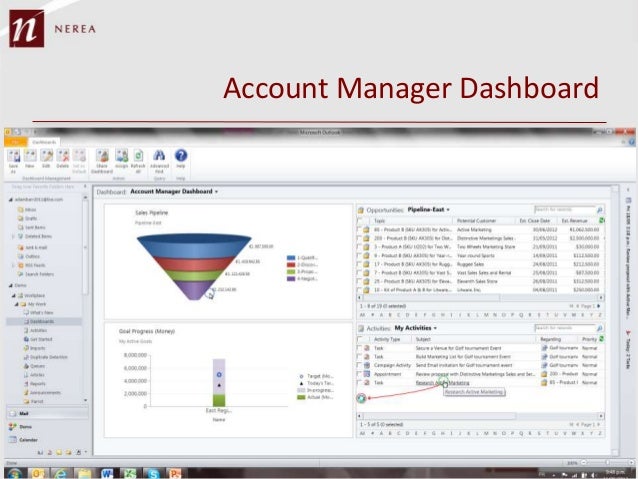Screen dimensions: 638x479
Task: Open PowerPoint from the Windows taskbar
Action: point(175,473)
